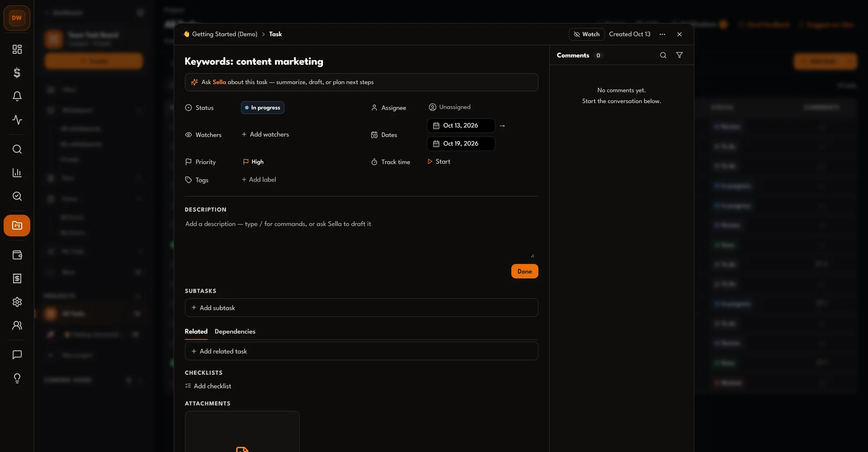
Task: Open the dashboard grid icon in sidebar
Action: coord(17,49)
